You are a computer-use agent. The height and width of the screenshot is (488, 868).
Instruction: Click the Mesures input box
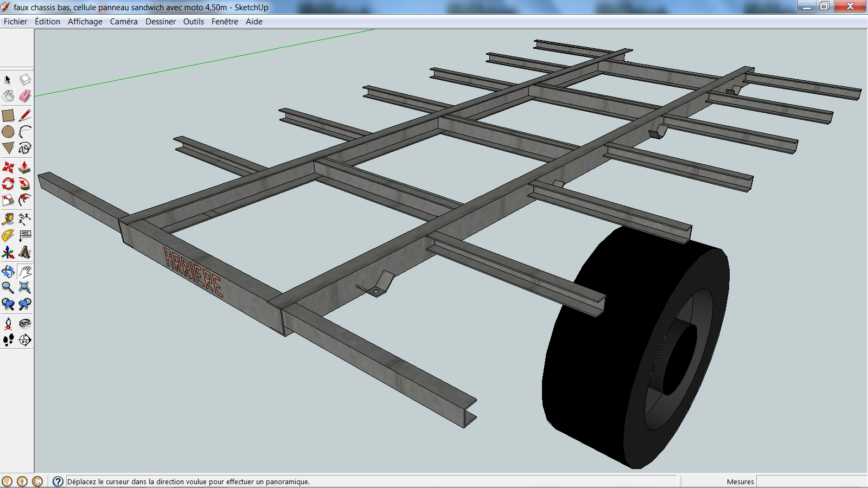pyautogui.click(x=811, y=481)
